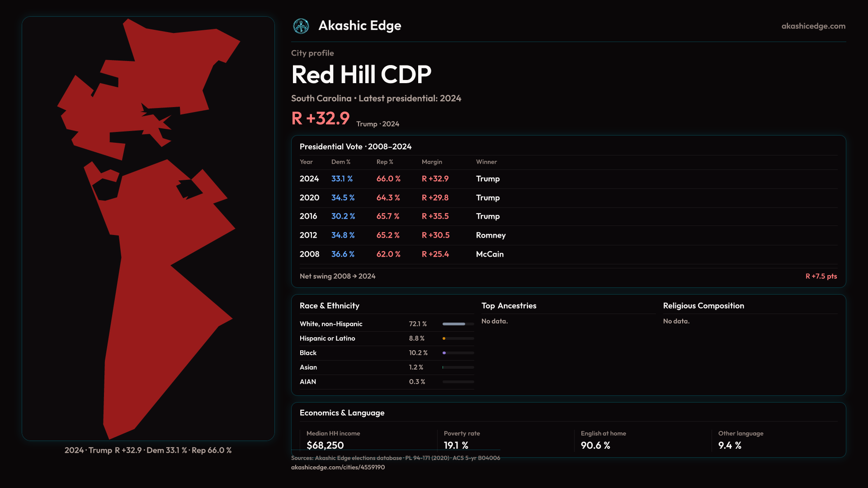Click the Black population purple bar
The height and width of the screenshot is (488, 868).
click(x=445, y=353)
